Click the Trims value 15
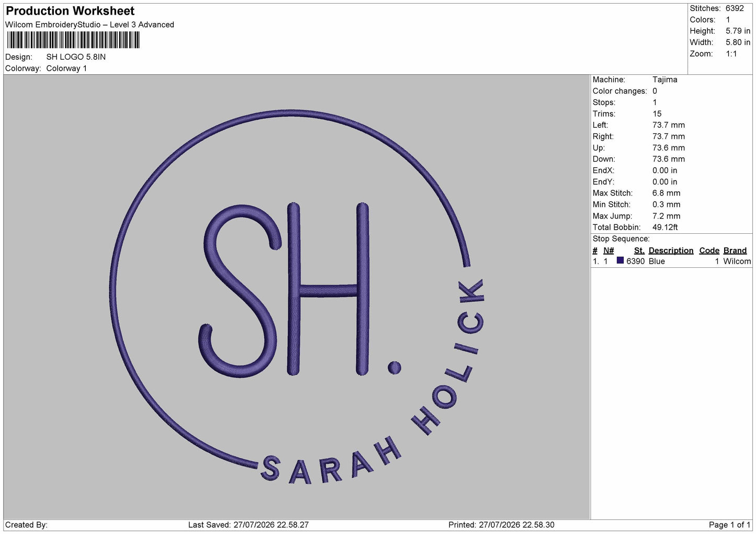756x534 pixels. [x=657, y=114]
